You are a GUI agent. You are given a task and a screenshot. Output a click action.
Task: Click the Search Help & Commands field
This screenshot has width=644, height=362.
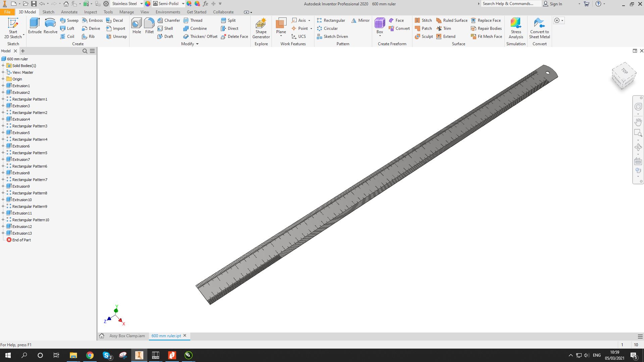pos(511,4)
